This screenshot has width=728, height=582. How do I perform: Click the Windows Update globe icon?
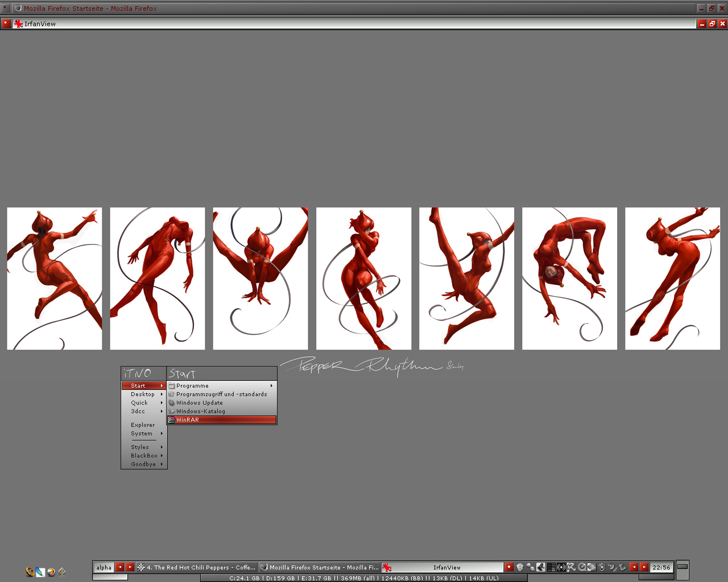[171, 402]
